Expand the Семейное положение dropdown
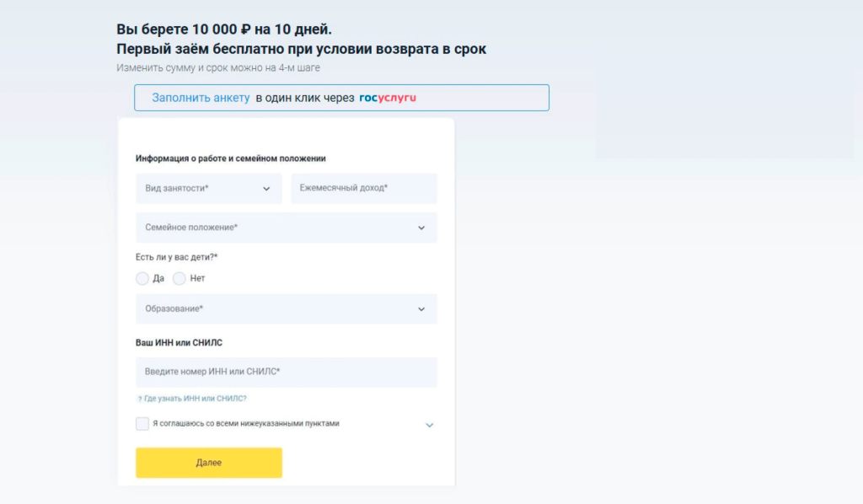The height and width of the screenshot is (504, 863). pyautogui.click(x=287, y=228)
